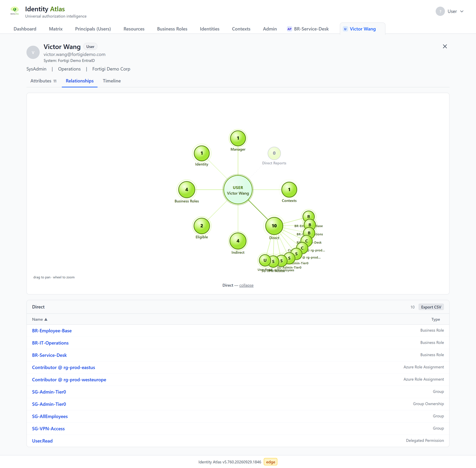Select the Identity node in graph
The height and width of the screenshot is (468, 476).
[201, 153]
